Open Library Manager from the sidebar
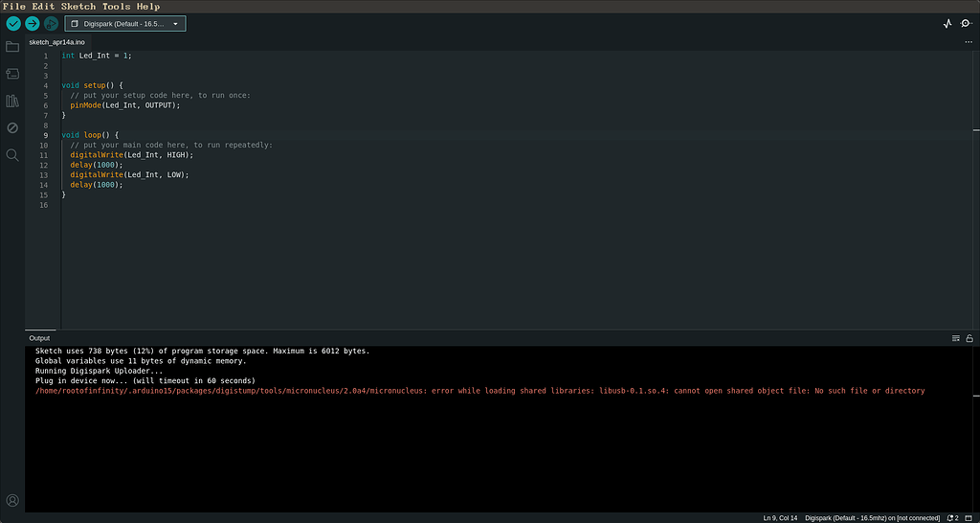Image resolution: width=980 pixels, height=523 pixels. point(12,101)
